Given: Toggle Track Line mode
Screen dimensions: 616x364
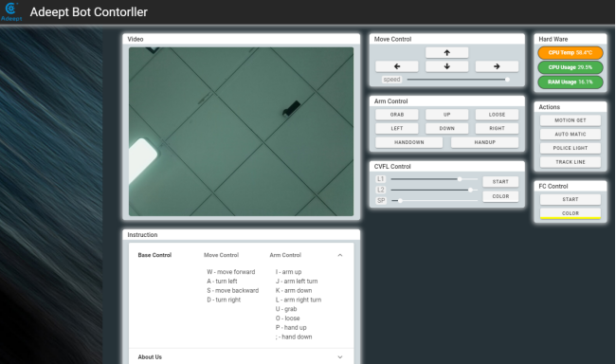Looking at the screenshot, I should (x=570, y=162).
